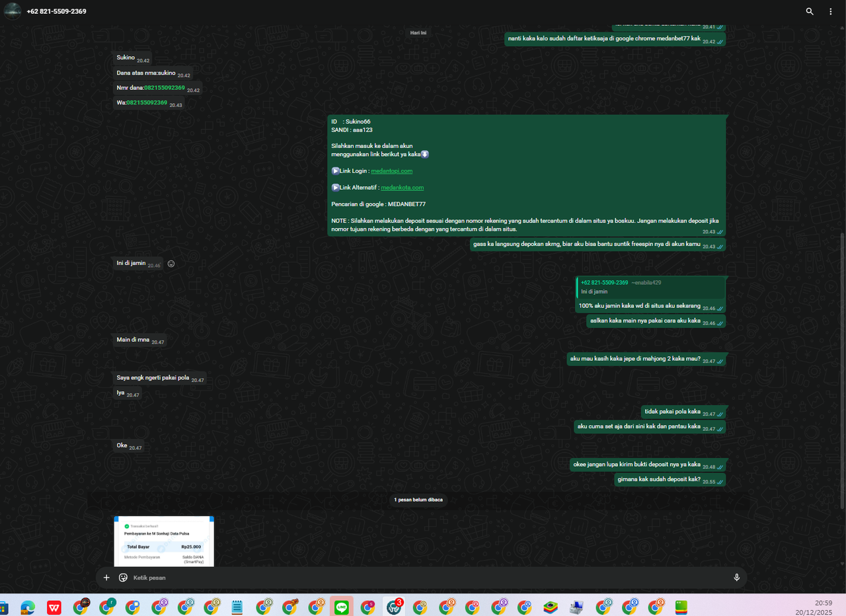Screen dimensions: 846x616
Task: Select the "Iya" message
Action: click(128, 393)
